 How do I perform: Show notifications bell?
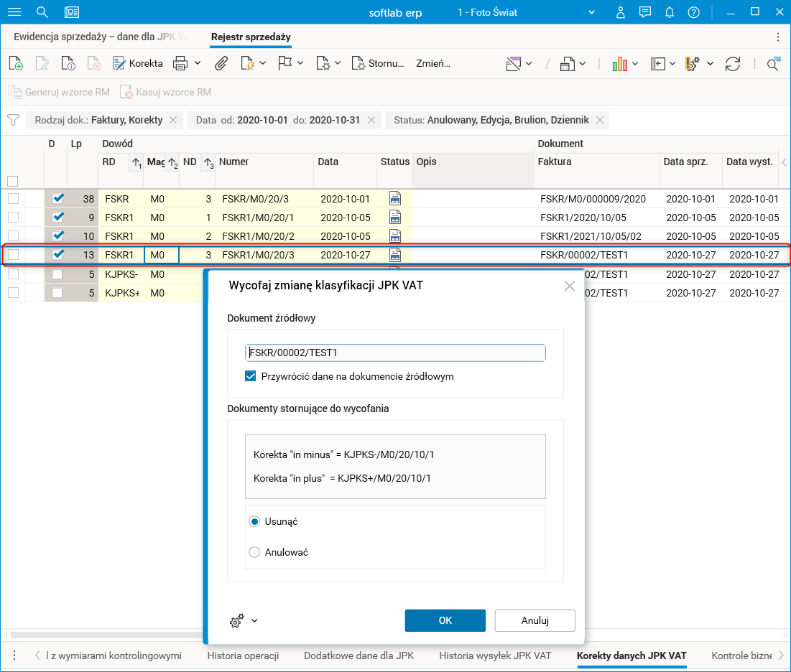point(670,12)
